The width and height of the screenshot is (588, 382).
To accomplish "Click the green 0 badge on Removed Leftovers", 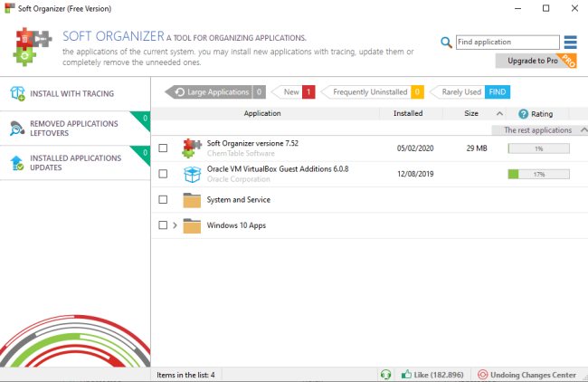I will pos(144,119).
